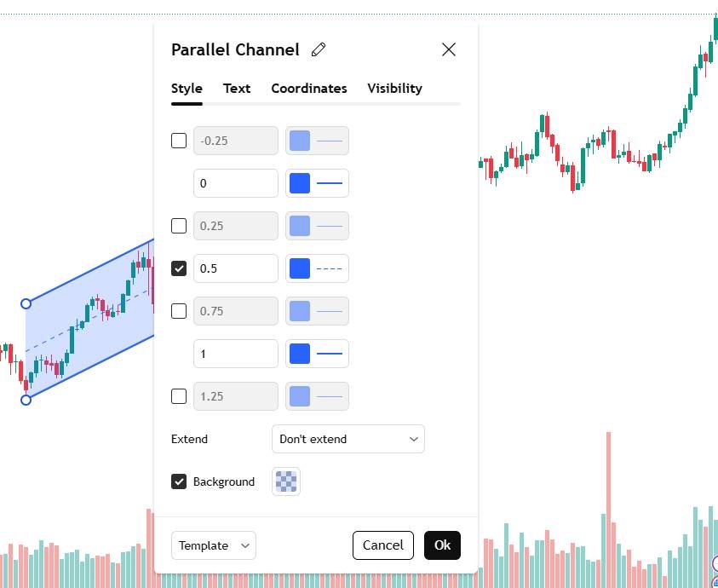Open the Text tab
The width and height of the screenshot is (718, 588).
tap(237, 88)
